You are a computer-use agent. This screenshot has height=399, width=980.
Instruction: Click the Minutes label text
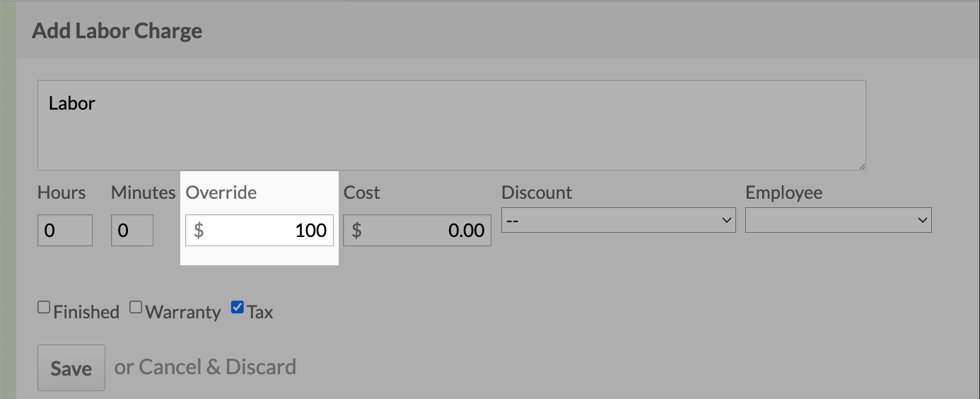(144, 193)
